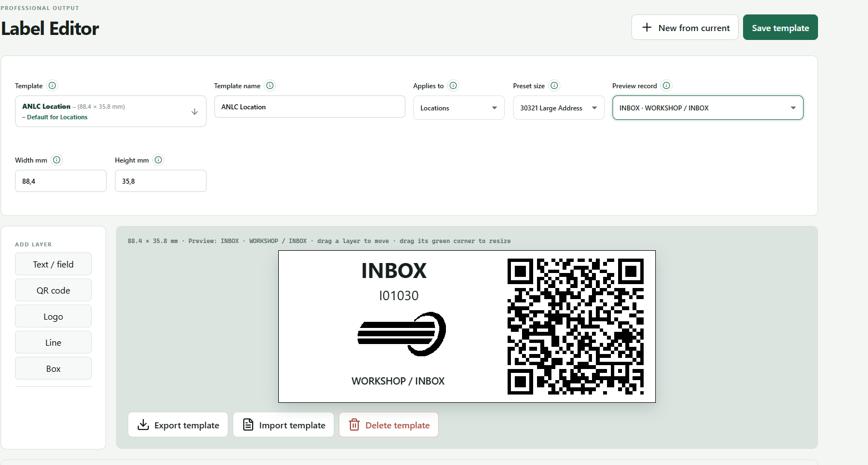
Task: Click the Width mm field showing 88,4
Action: tap(61, 181)
